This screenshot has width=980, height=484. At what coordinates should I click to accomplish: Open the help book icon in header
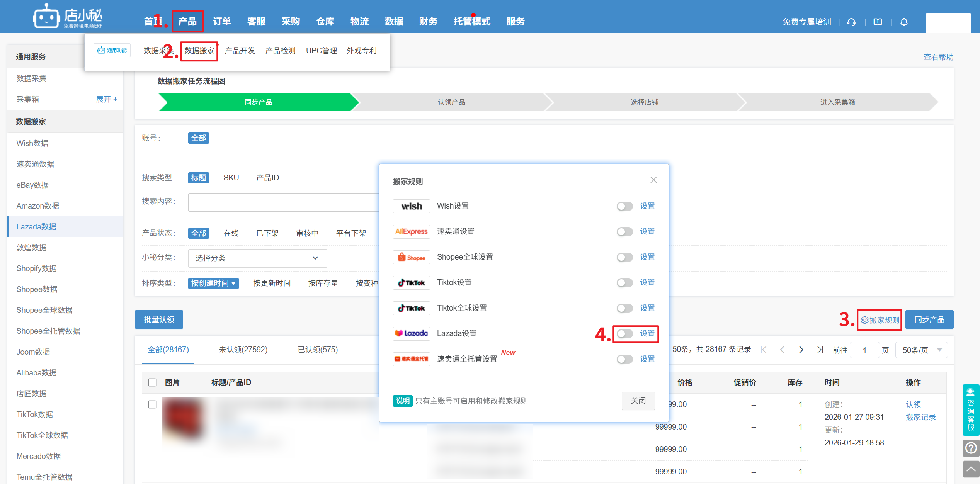[878, 22]
